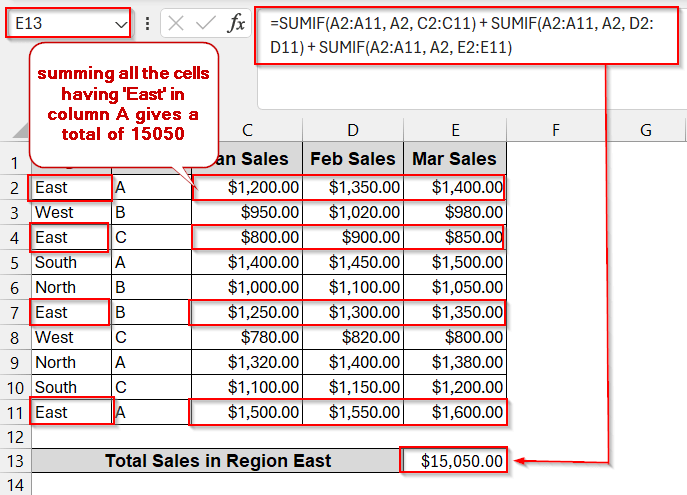
Task: Click the $1,300.00 cell
Action: click(353, 312)
